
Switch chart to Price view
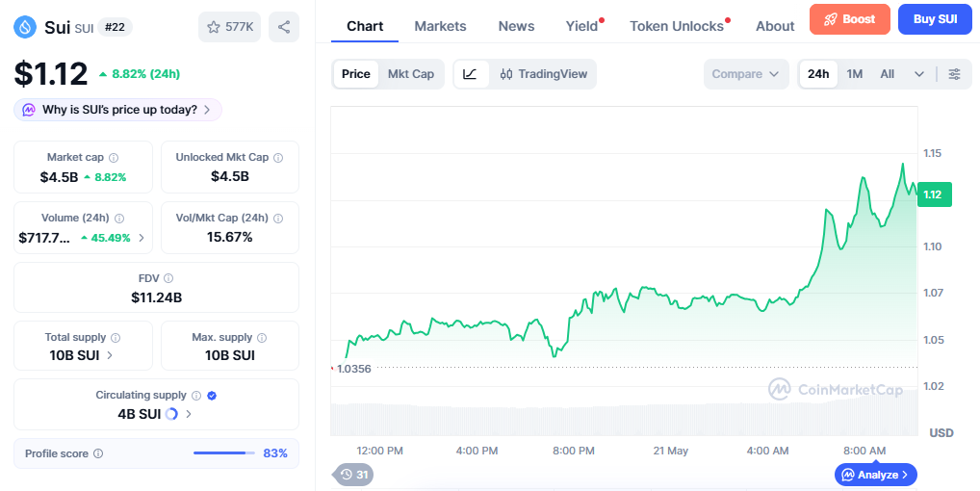pos(355,74)
